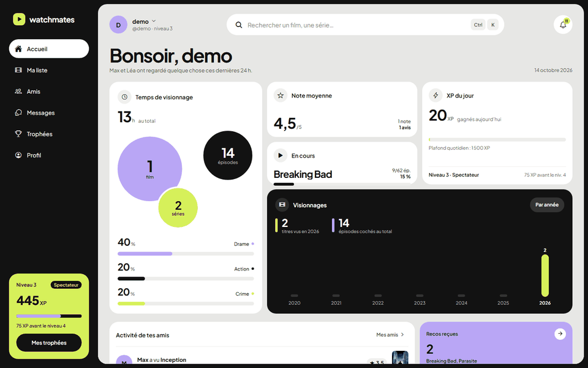Click the Mes trophées button
This screenshot has height=368, width=588.
pyautogui.click(x=49, y=342)
